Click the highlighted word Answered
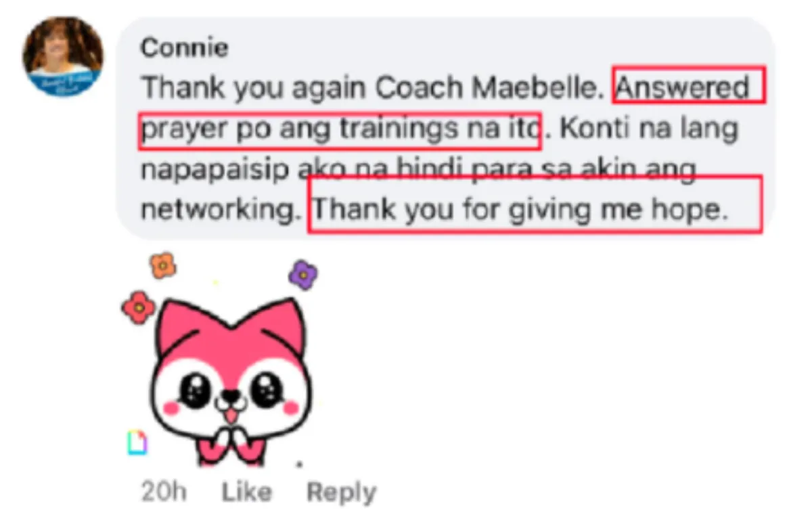 (x=683, y=88)
